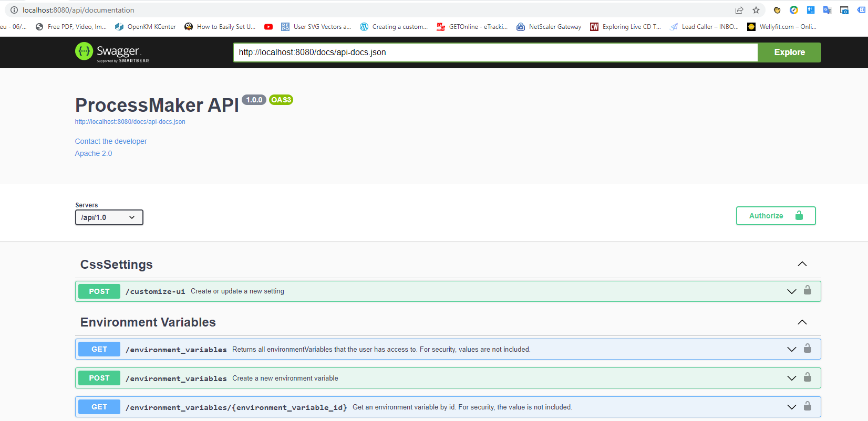This screenshot has height=421, width=868.
Task: Open Free PDF, Video bookmark
Action: pos(71,27)
